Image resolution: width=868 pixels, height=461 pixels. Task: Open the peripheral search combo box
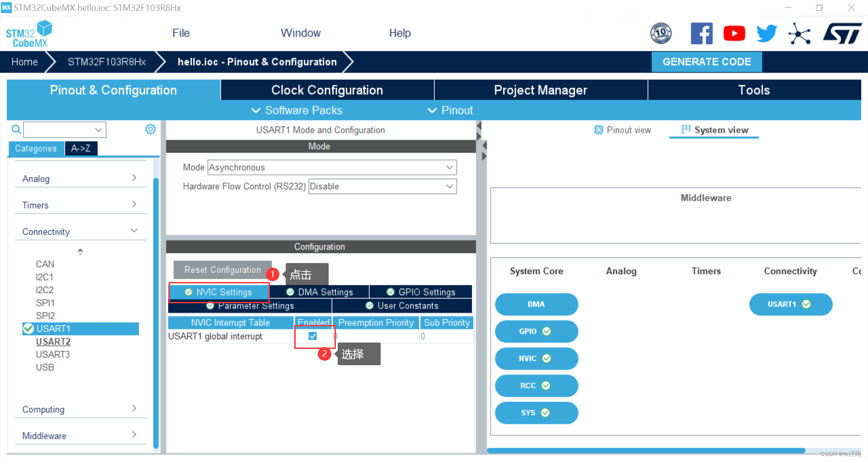[x=65, y=130]
